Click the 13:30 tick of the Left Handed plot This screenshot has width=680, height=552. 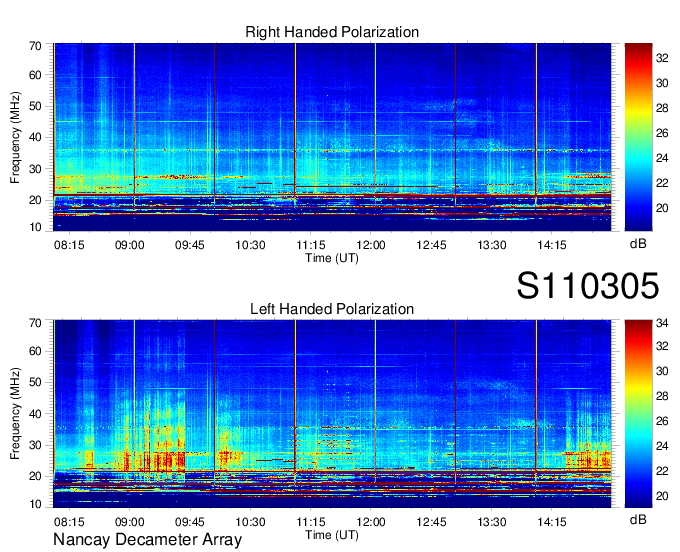pos(492,522)
